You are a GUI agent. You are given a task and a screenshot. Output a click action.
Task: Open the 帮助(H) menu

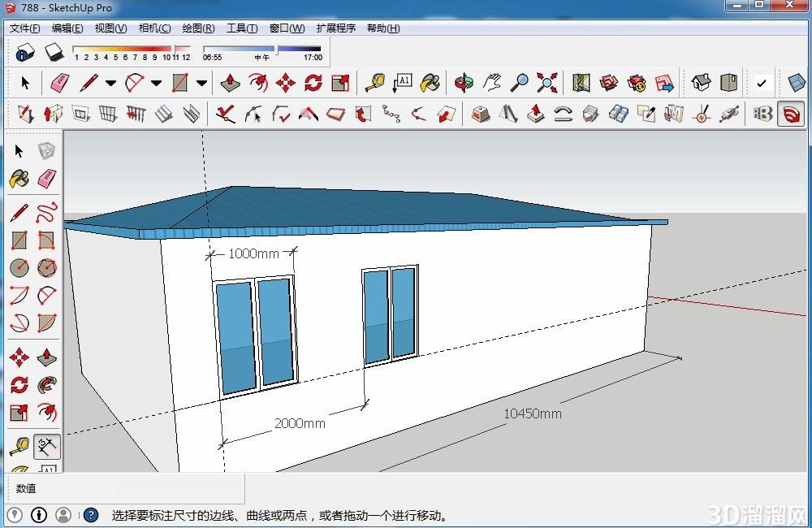click(x=383, y=28)
